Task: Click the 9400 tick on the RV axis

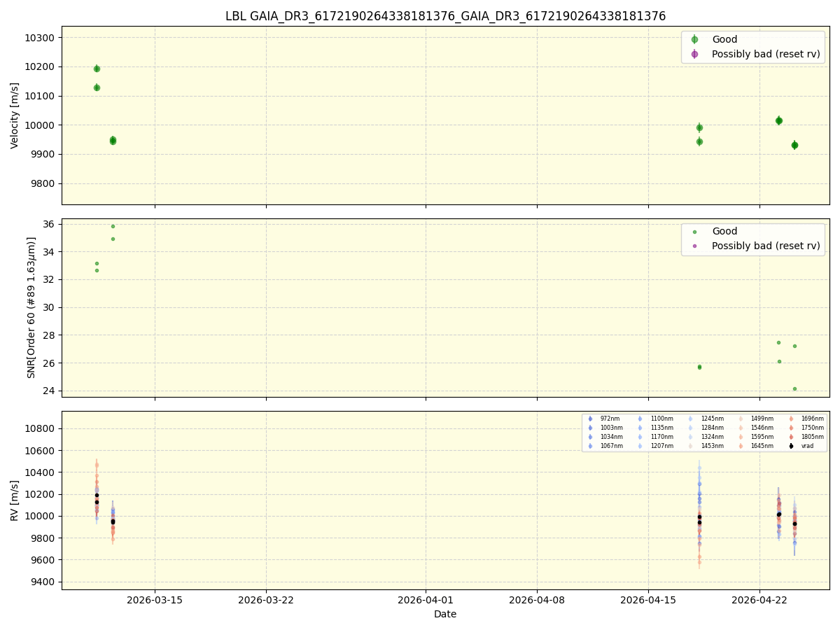Action: tap(44, 582)
